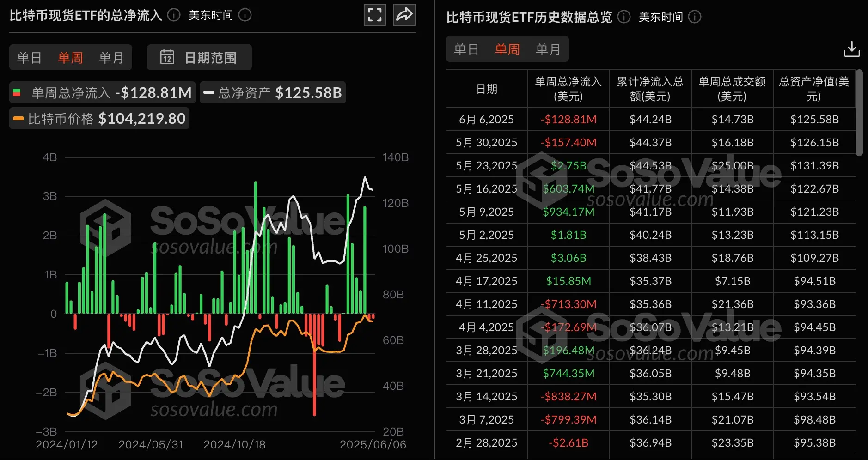This screenshot has width=868, height=460.
Task: Click info icon next to right 美东时间
Action: (x=695, y=17)
